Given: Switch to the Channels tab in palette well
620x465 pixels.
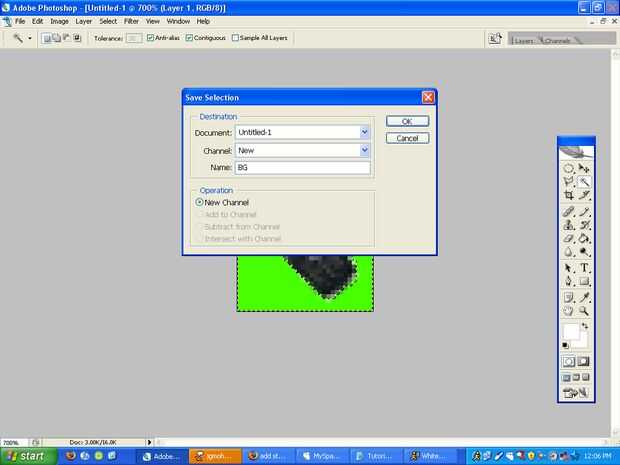Looking at the screenshot, I should pyautogui.click(x=558, y=40).
